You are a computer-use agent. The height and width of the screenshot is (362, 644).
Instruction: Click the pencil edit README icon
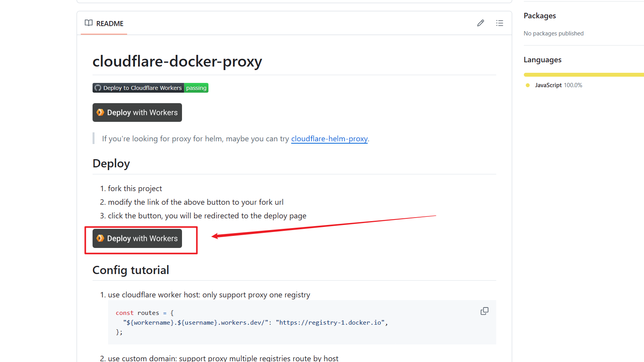coord(481,23)
